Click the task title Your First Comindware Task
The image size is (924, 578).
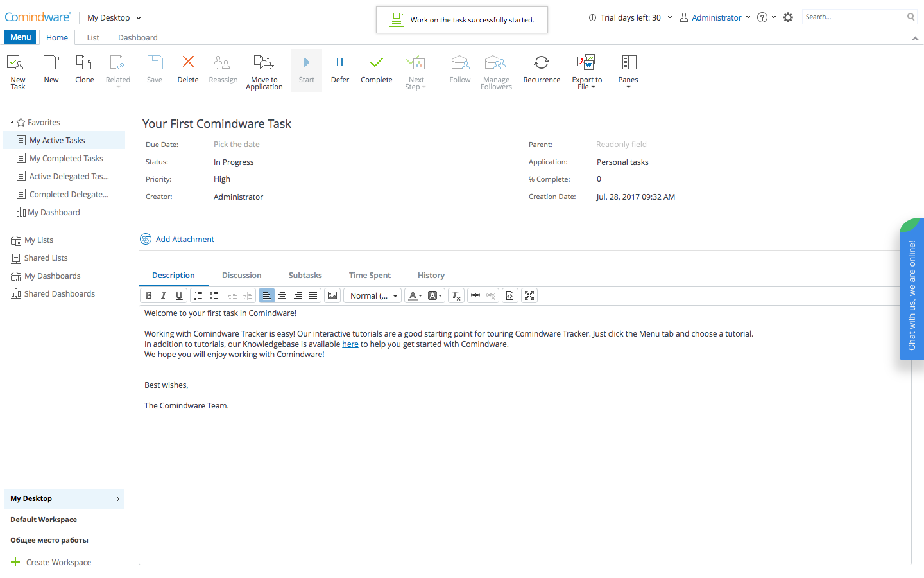(217, 124)
